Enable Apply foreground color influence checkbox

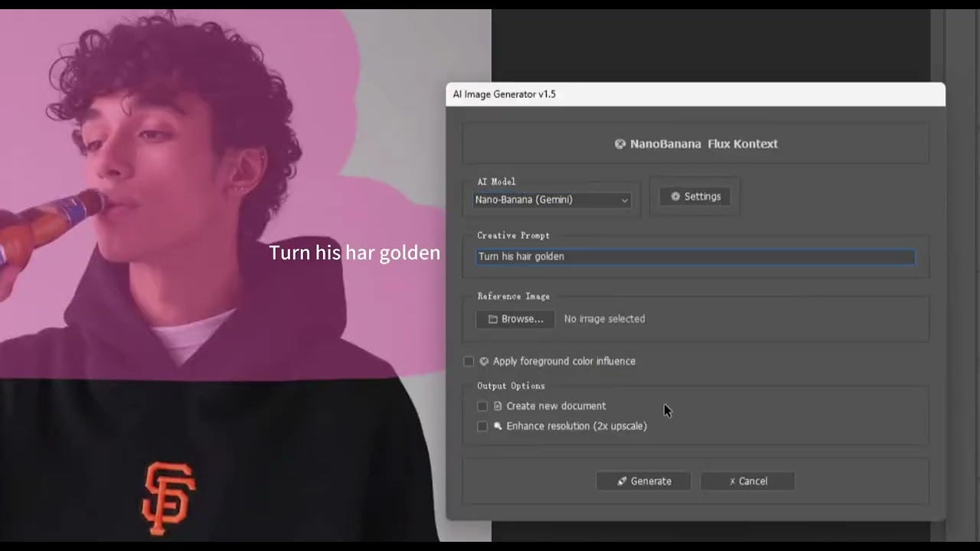click(469, 361)
